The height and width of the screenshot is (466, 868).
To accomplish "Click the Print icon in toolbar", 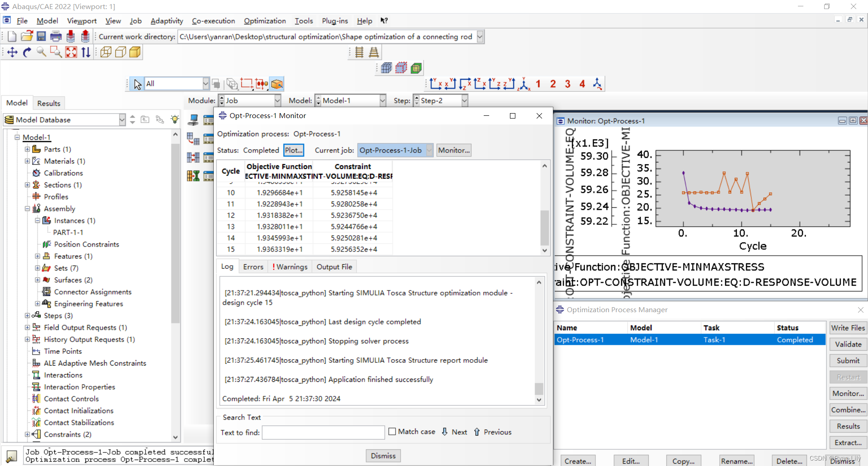I will coord(56,37).
